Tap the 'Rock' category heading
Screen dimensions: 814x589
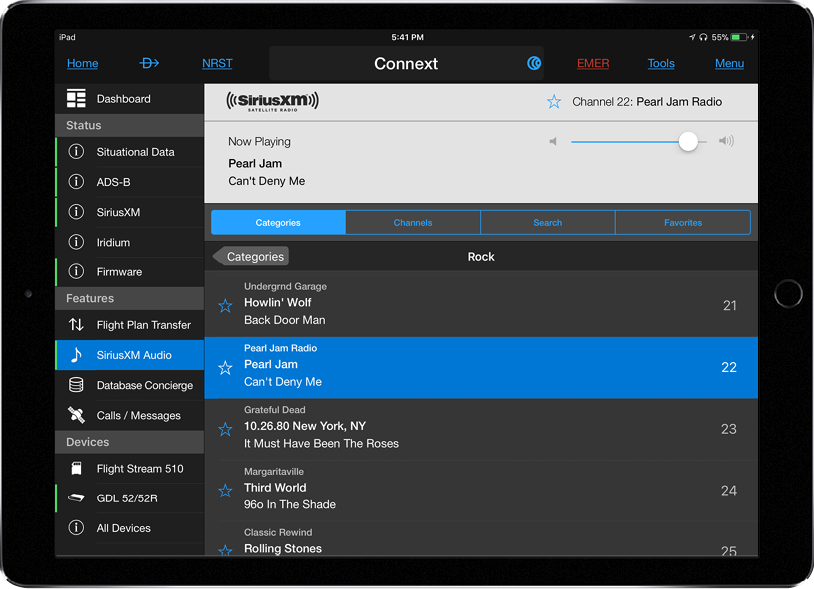click(x=481, y=256)
